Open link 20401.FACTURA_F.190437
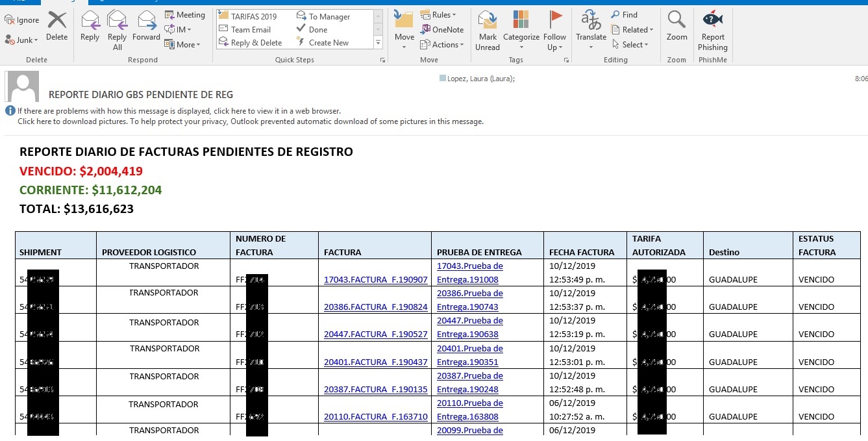Viewport: 868px width, 441px height. click(x=376, y=362)
